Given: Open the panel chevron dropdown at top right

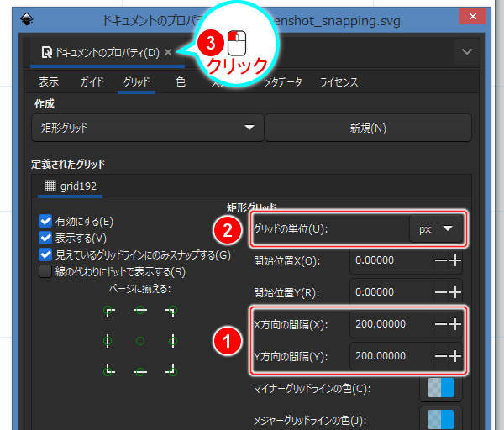Looking at the screenshot, I should pyautogui.click(x=467, y=51).
